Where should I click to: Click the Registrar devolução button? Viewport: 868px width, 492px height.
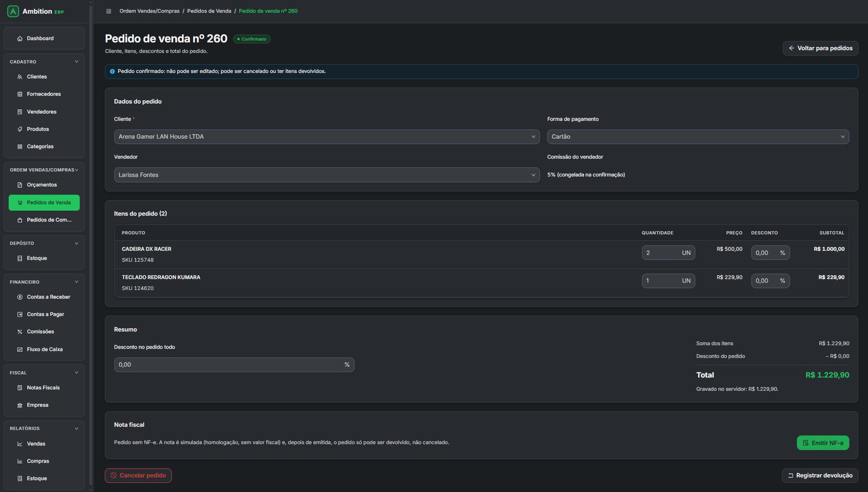point(820,476)
